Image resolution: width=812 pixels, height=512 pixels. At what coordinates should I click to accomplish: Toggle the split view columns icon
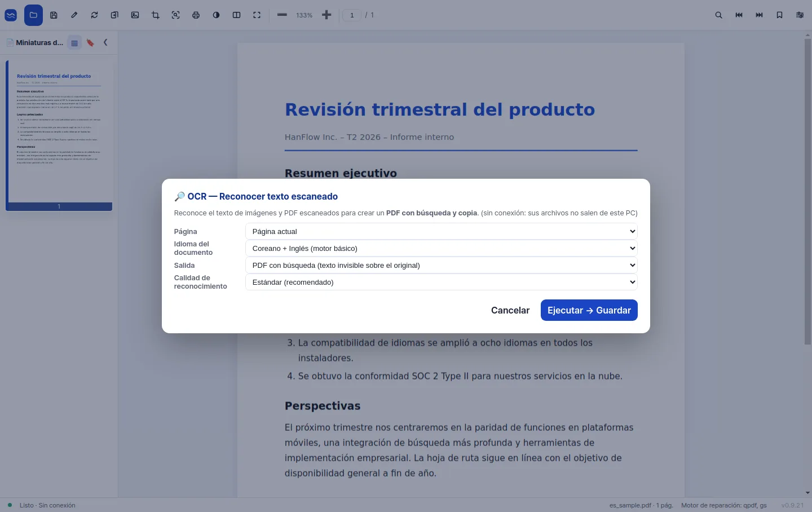click(x=237, y=15)
